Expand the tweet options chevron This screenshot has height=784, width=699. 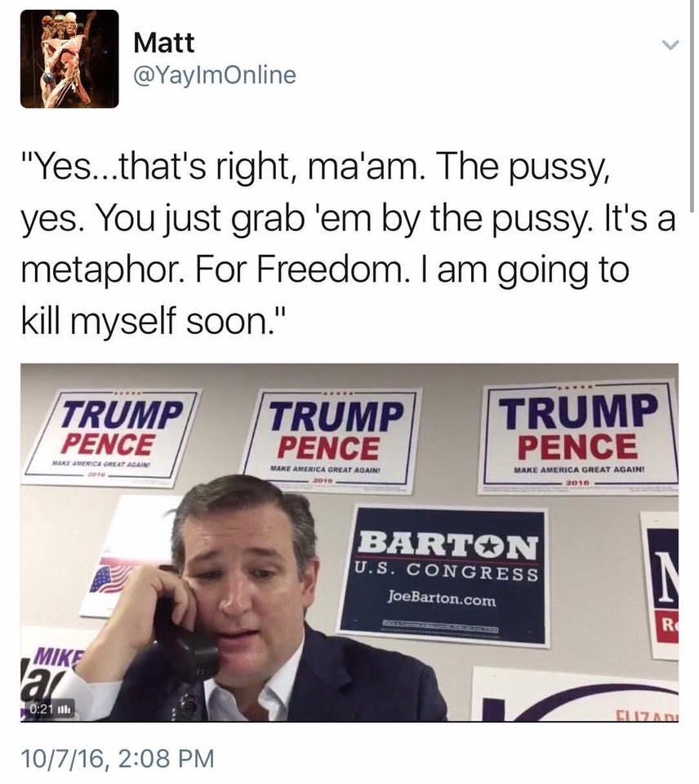point(670,45)
